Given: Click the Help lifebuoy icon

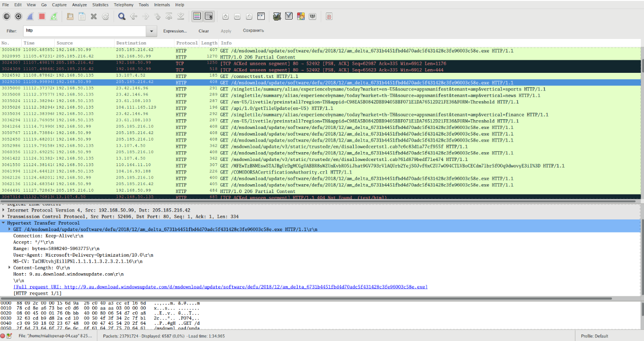Looking at the screenshot, I should pyautogui.click(x=329, y=16).
